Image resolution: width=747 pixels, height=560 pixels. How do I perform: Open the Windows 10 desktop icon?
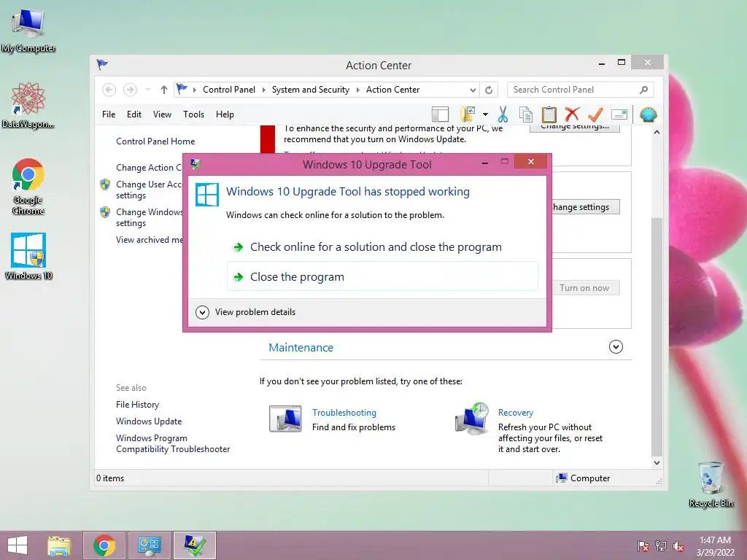(28, 256)
